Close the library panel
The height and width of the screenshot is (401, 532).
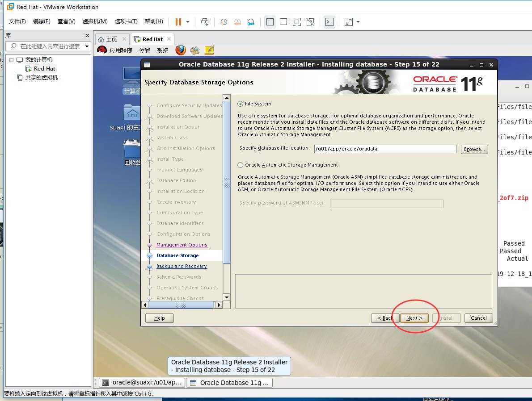coord(87,35)
